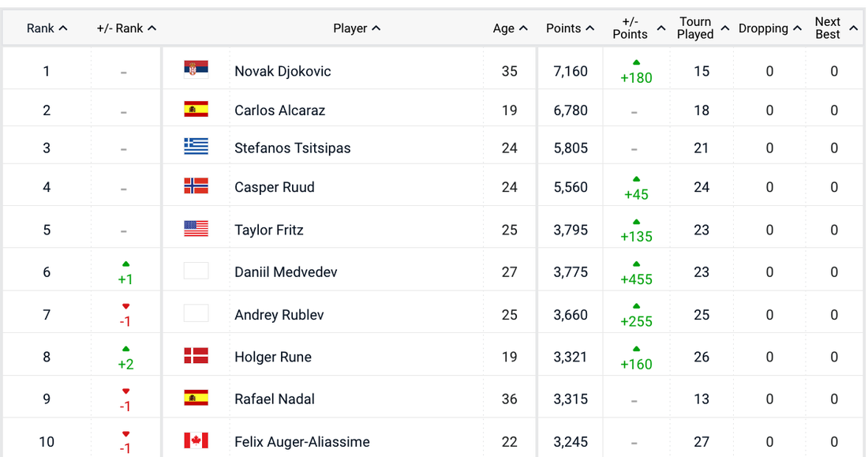
Task: Click the Norwegian flag beside Casper Ruud
Action: click(x=196, y=186)
